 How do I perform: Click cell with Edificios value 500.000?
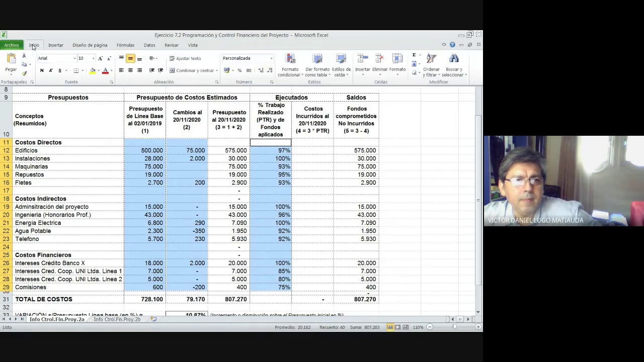(145, 150)
